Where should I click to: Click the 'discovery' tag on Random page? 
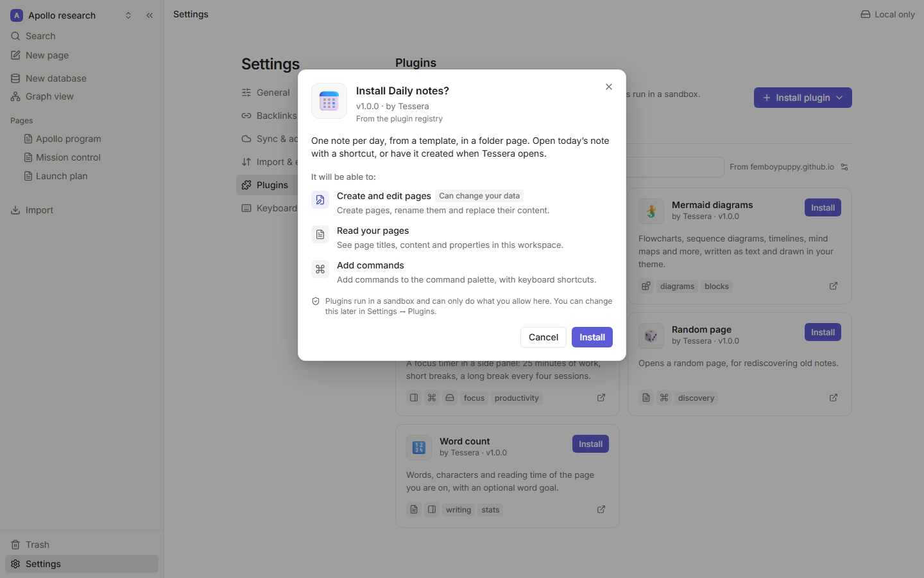(696, 398)
